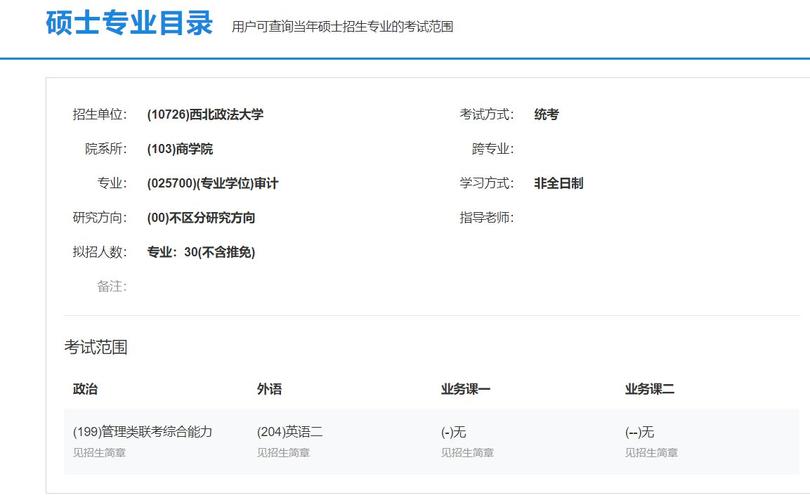Select the text (00)不区分研究方向
The image size is (810, 500).
point(201,217)
